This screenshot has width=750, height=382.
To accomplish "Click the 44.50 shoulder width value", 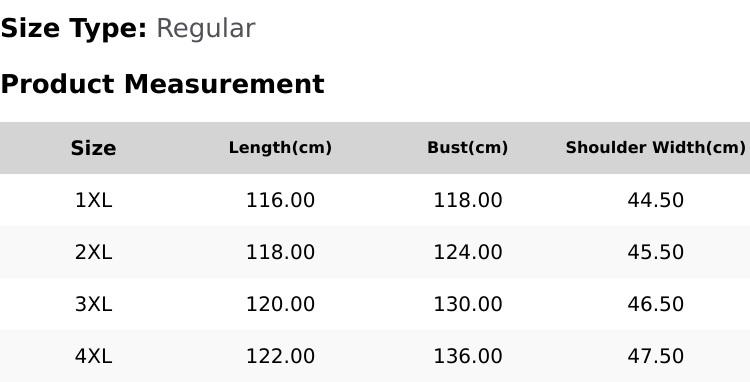I will click(655, 200).
